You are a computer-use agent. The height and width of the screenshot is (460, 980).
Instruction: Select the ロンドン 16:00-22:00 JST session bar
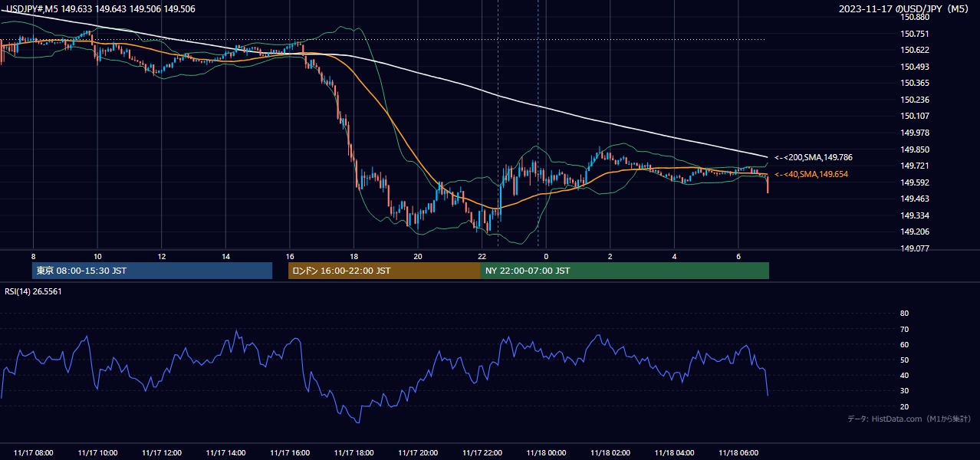(x=384, y=271)
